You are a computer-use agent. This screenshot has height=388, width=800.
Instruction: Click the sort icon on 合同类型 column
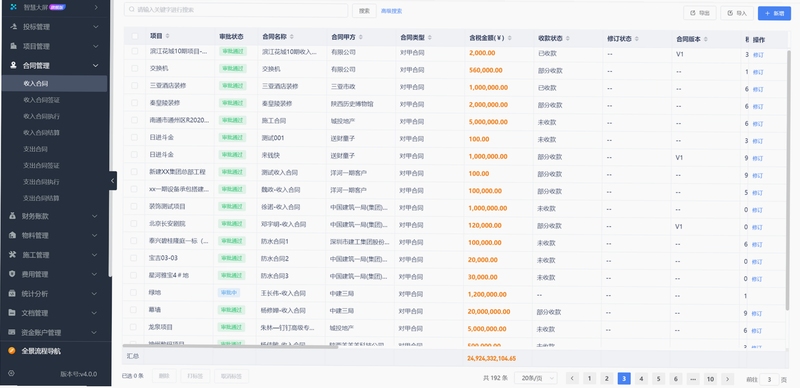430,38
